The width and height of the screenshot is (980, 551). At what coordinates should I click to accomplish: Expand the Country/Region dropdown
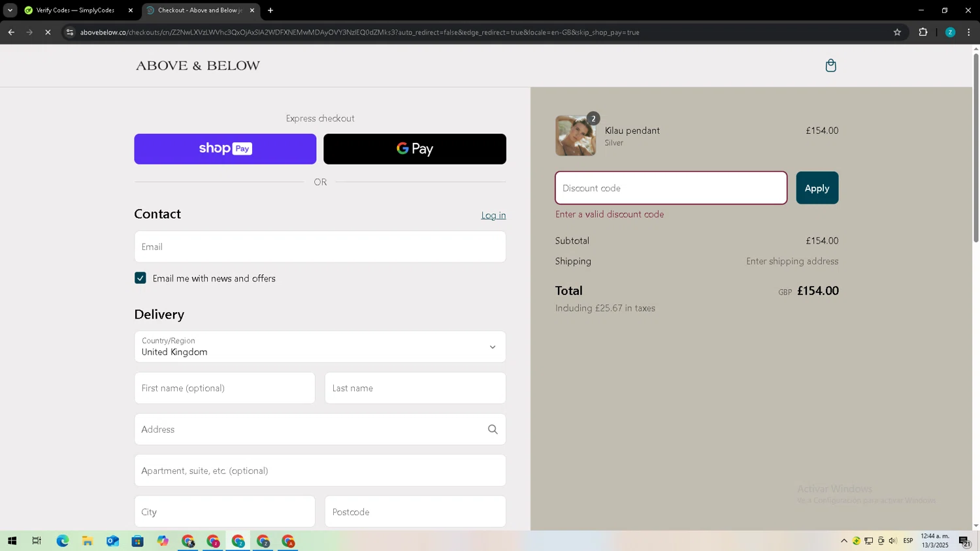point(320,347)
